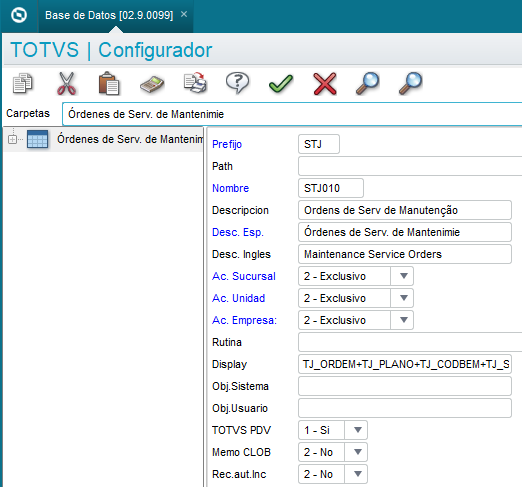The width and height of the screenshot is (522, 487).
Task: Click the second magnifying glass icon
Action: pos(411,83)
